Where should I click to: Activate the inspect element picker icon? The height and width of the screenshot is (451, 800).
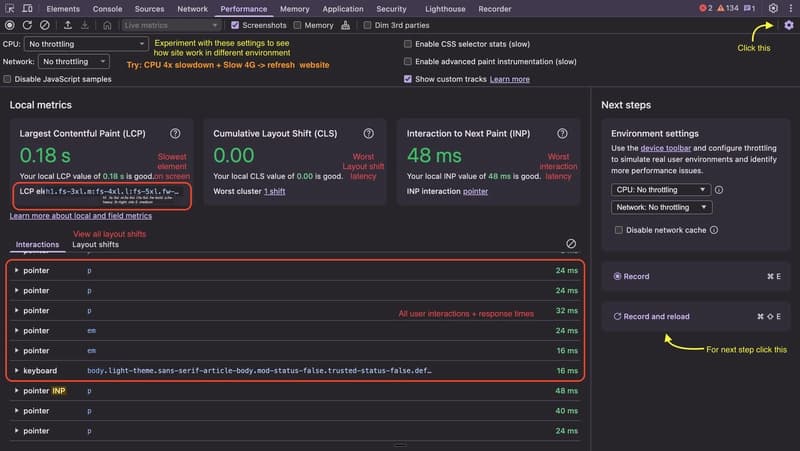click(10, 9)
